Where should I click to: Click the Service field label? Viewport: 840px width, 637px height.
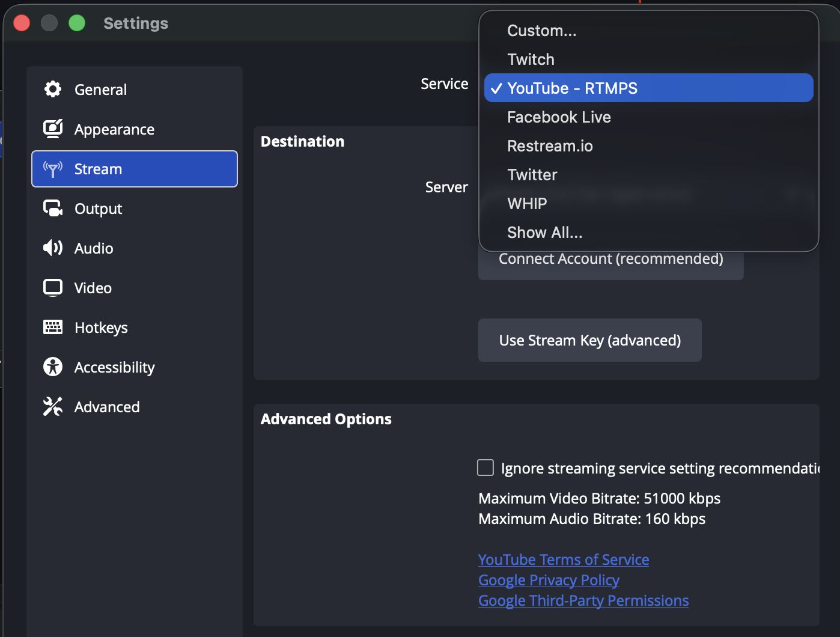444,84
